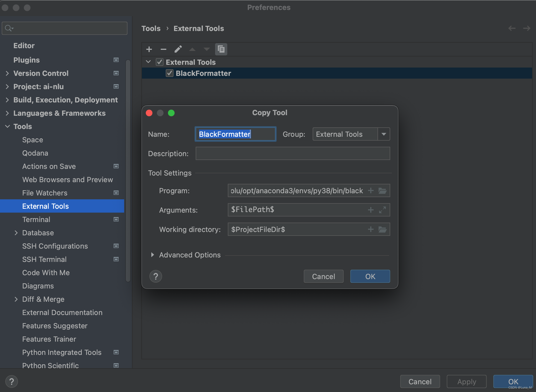
Task: Uncheck the BlackFormatter tool
Action: click(170, 73)
